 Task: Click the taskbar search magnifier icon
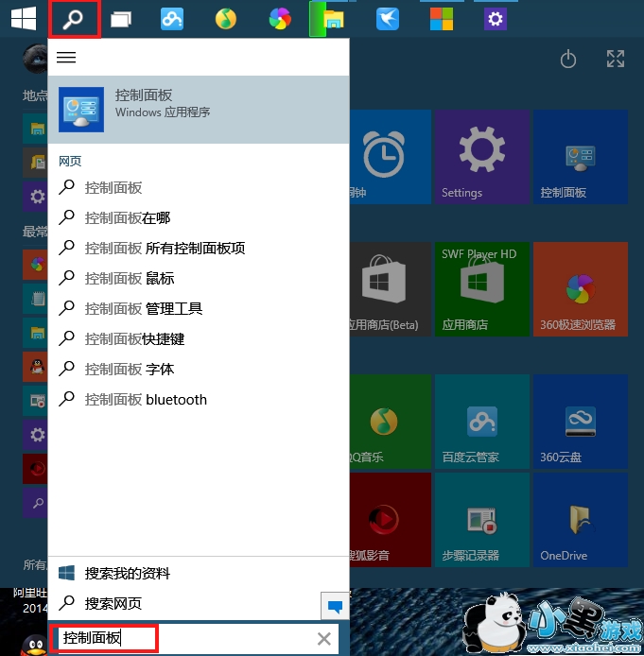click(x=73, y=19)
